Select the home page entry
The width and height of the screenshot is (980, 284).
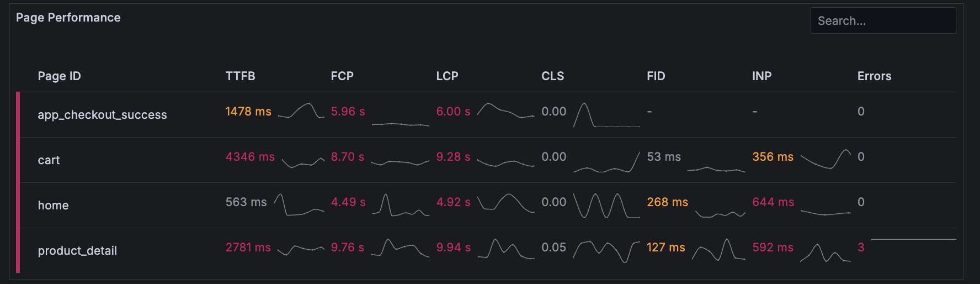pos(53,206)
